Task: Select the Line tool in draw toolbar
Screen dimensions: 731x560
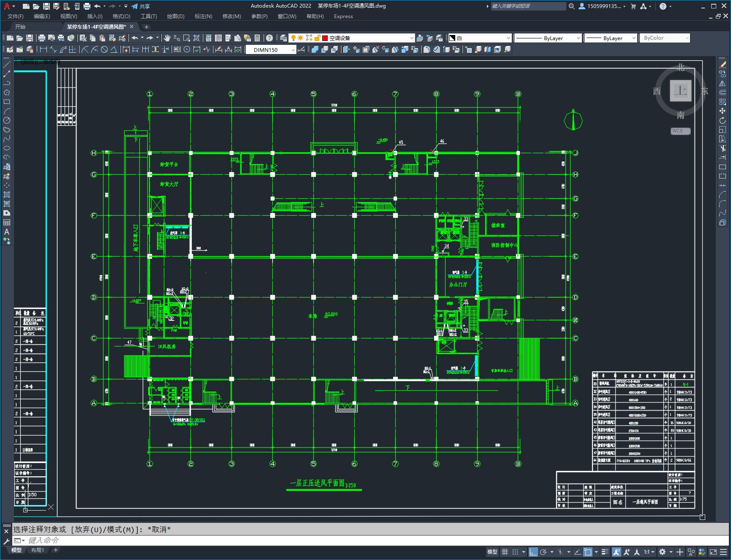Action: click(7, 65)
